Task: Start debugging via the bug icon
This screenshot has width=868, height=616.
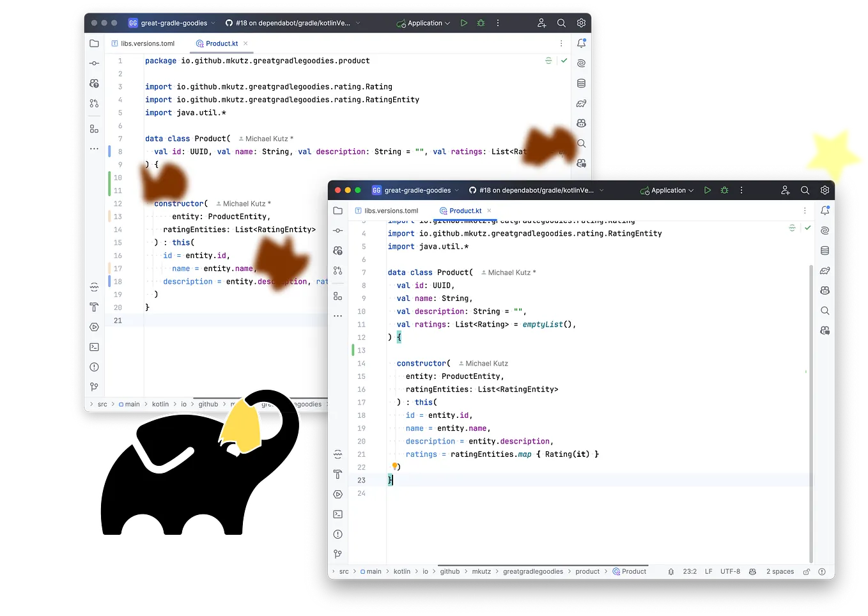Action: coord(724,190)
